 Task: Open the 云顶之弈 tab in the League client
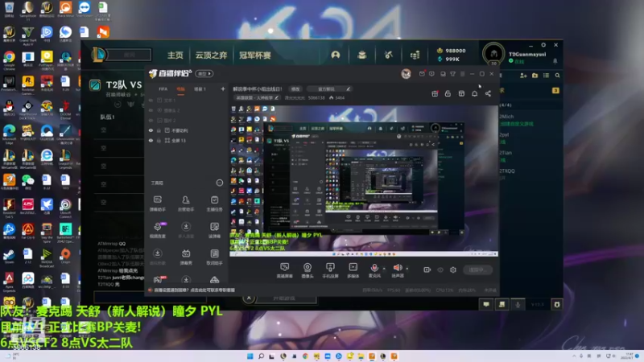click(211, 55)
